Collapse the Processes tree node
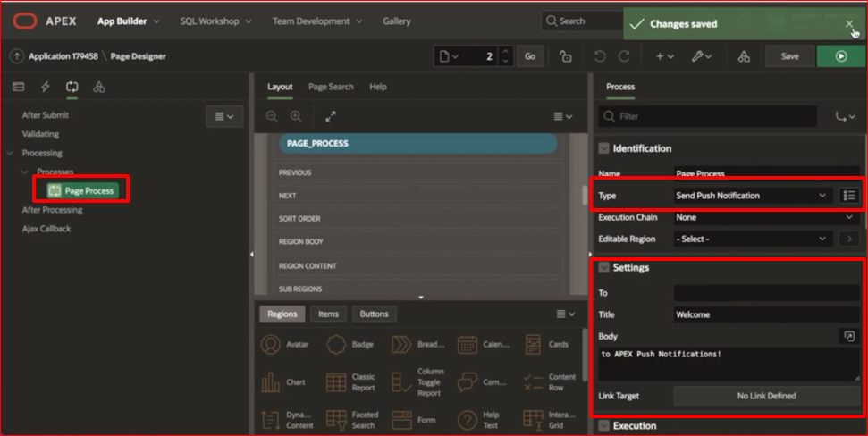 coord(24,172)
